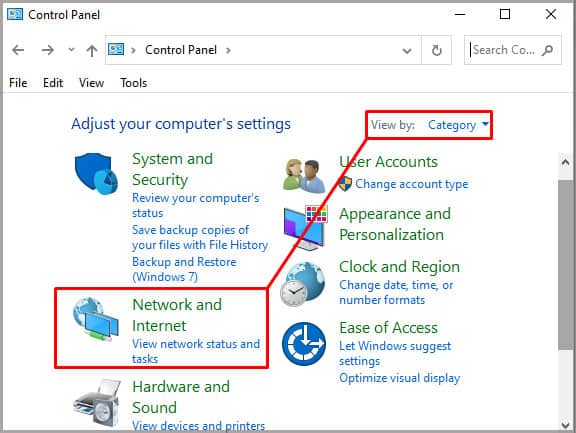This screenshot has height=433, width=576.
Task: Click View network status and tasks
Action: click(196, 351)
